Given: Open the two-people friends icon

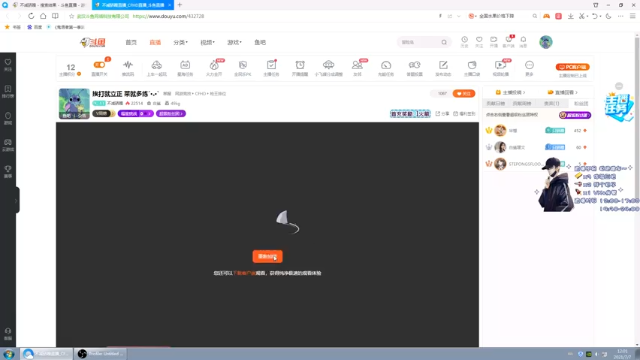Looking at the screenshot, I should [x=357, y=65].
